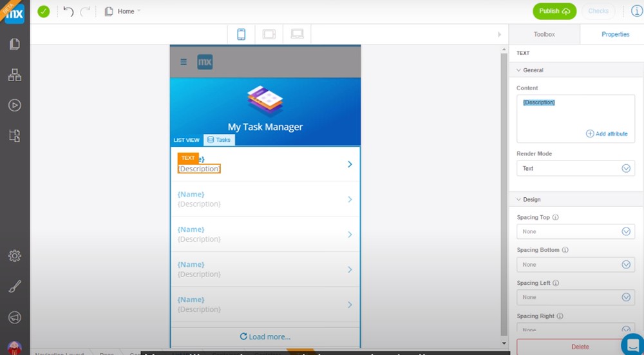This screenshot has height=355, width=644.
Task: Switch to desktop device preview
Action: [x=297, y=34]
